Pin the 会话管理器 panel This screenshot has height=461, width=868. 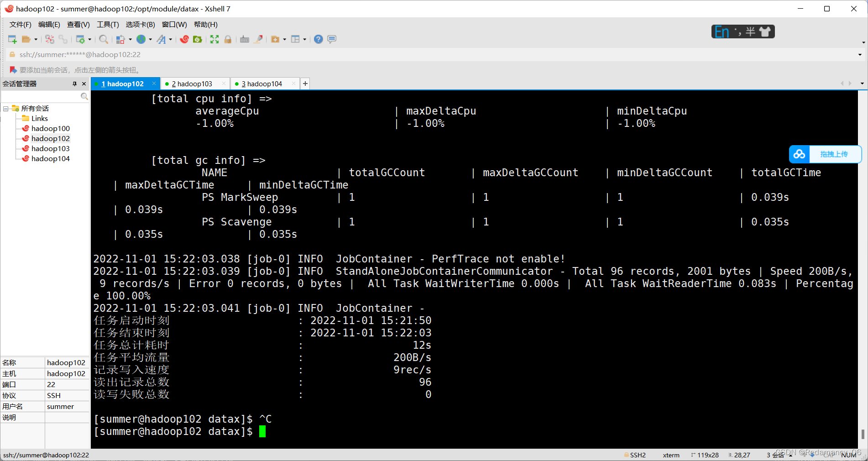(74, 84)
